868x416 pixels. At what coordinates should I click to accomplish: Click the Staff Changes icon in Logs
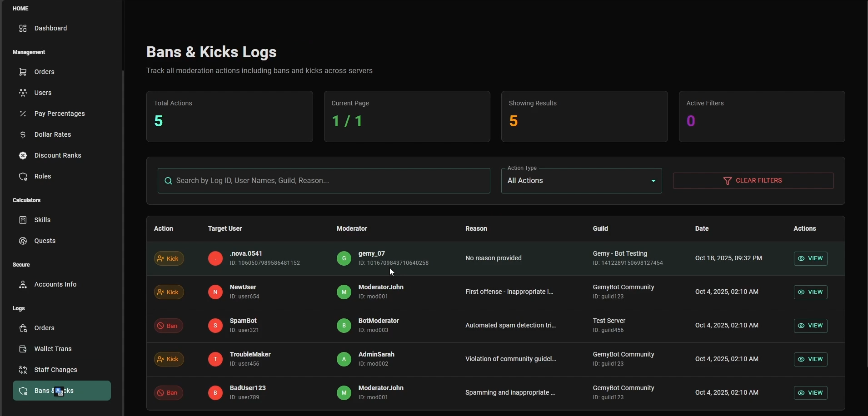pyautogui.click(x=23, y=370)
